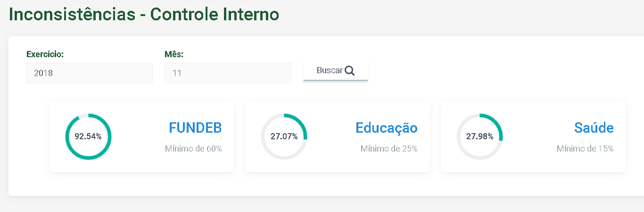The width and height of the screenshot is (644, 212).
Task: Click the Inconsistências - Controle Interno heading
Action: [144, 14]
